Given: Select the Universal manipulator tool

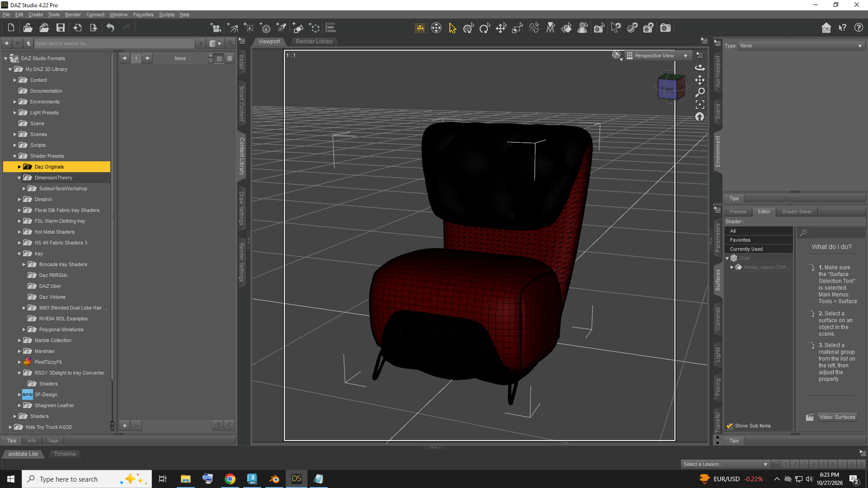Looking at the screenshot, I should pos(468,28).
